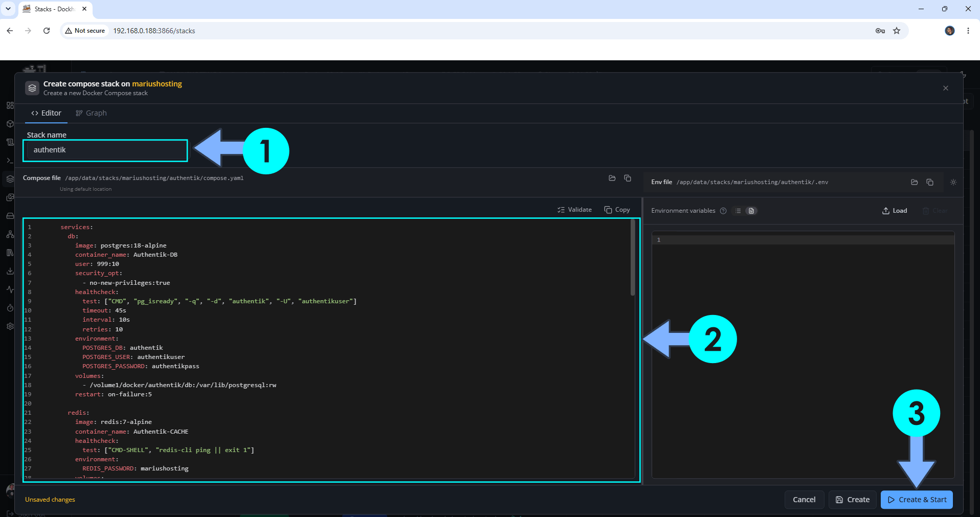Go back in the browser

(x=10, y=31)
